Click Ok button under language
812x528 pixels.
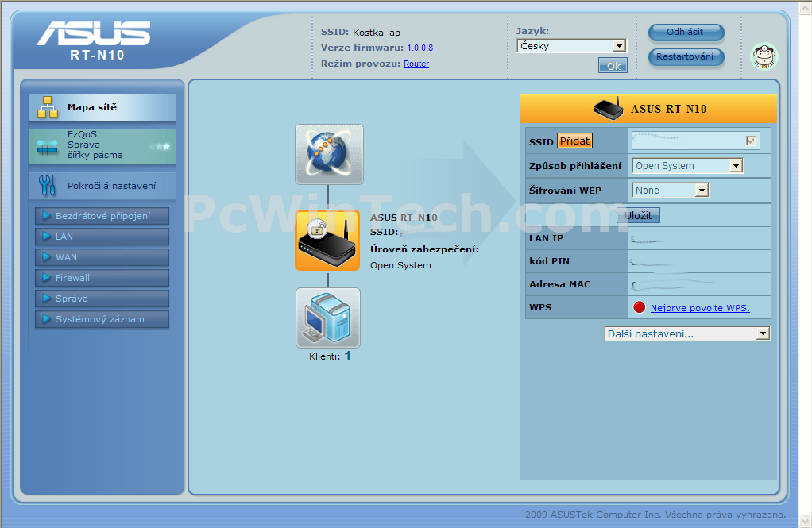[x=613, y=66]
